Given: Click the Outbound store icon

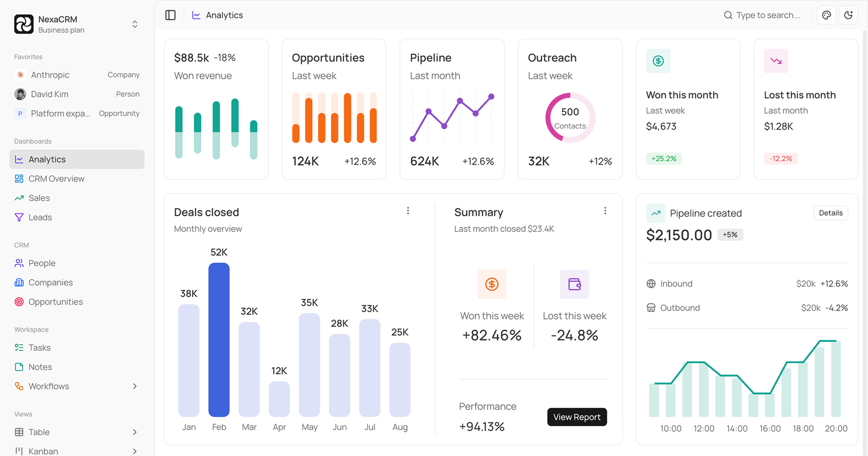Looking at the screenshot, I should (x=651, y=308).
